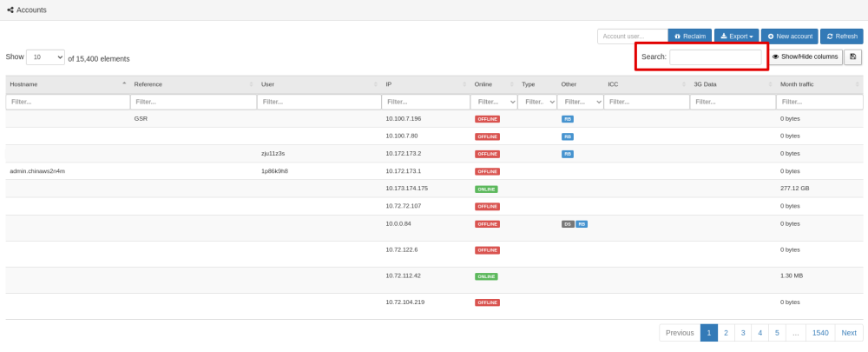868x352 pixels.
Task: Focus the User filter field
Action: coord(319,102)
